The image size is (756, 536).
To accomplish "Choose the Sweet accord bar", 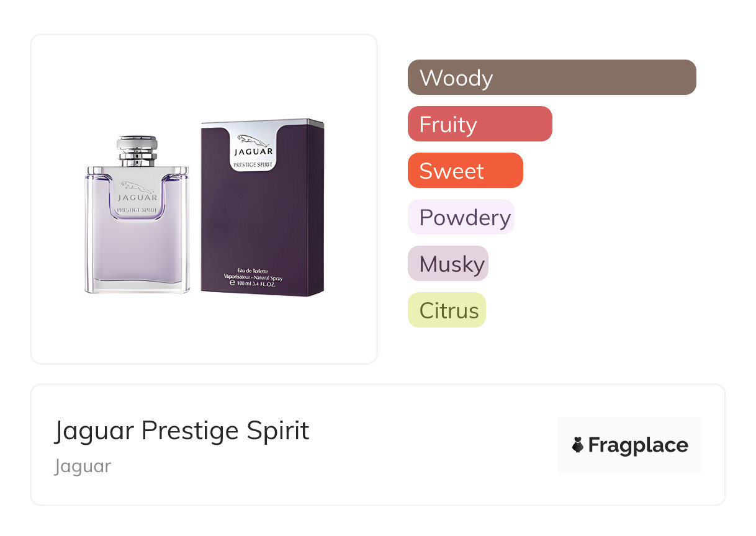I will click(465, 171).
